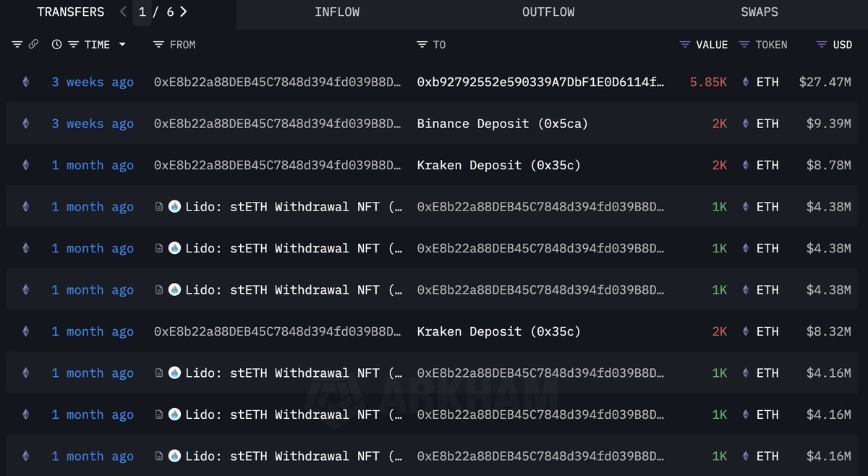Image resolution: width=868 pixels, height=476 pixels.
Task: Click the first '3 weeks ago' timestamp
Action: [93, 82]
